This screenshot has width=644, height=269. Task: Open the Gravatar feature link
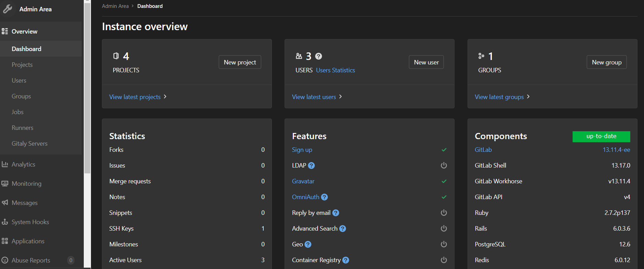(x=303, y=181)
